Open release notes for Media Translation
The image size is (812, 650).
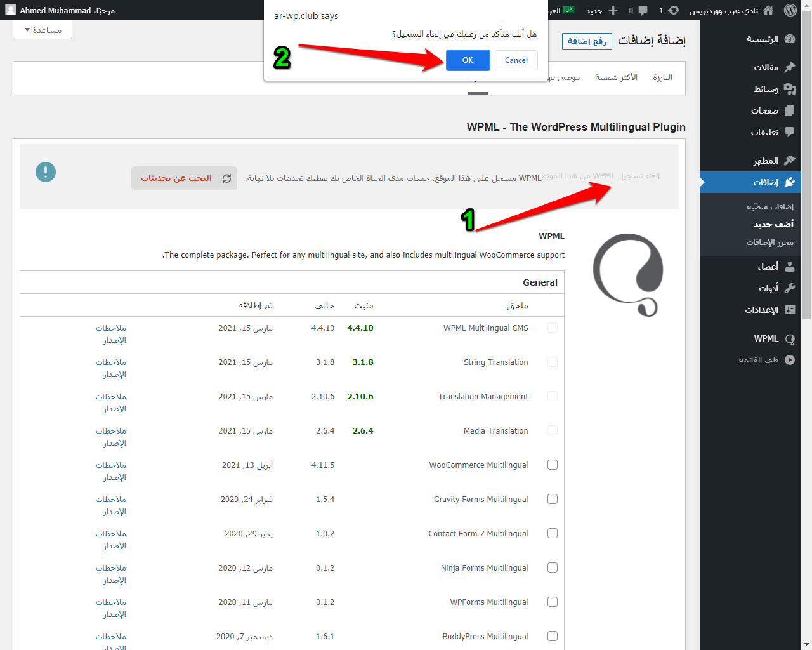111,437
